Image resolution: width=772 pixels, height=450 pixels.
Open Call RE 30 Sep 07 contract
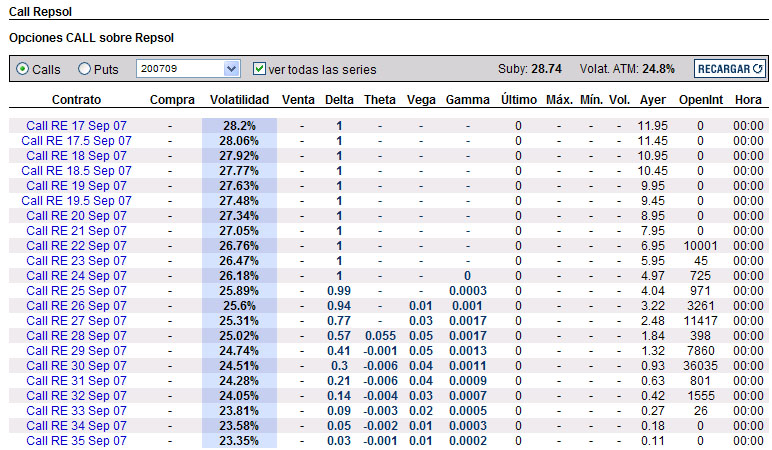76,366
